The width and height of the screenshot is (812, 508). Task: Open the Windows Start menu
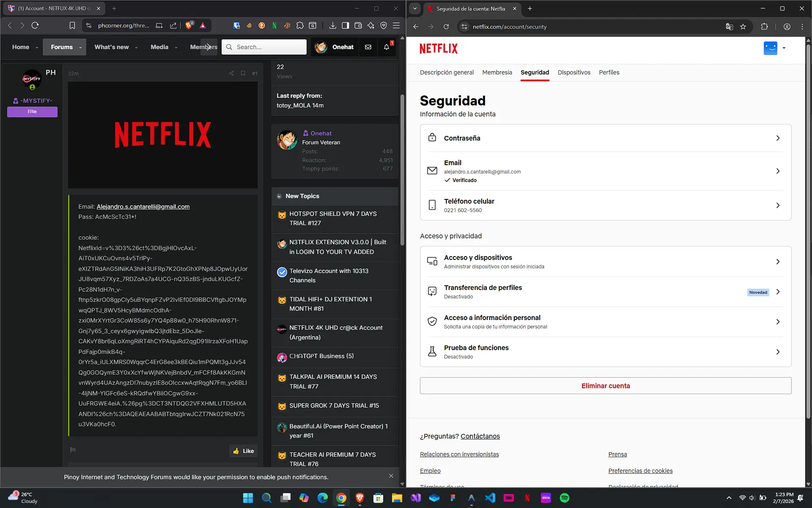click(248, 498)
